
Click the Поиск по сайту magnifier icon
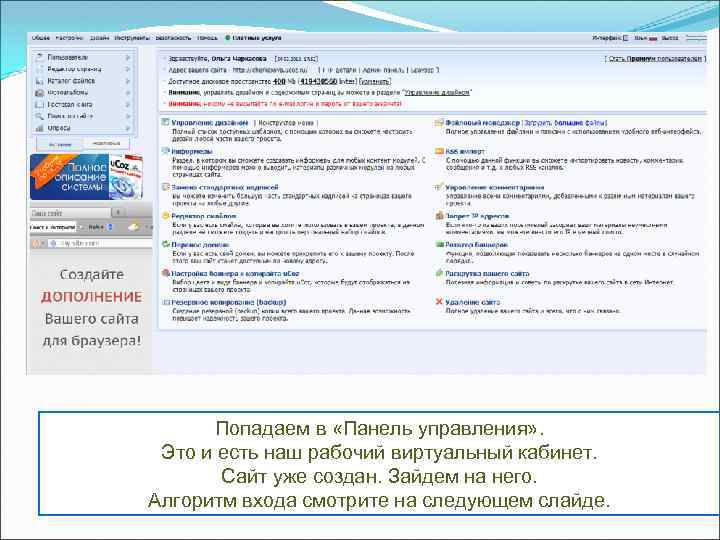point(39,117)
